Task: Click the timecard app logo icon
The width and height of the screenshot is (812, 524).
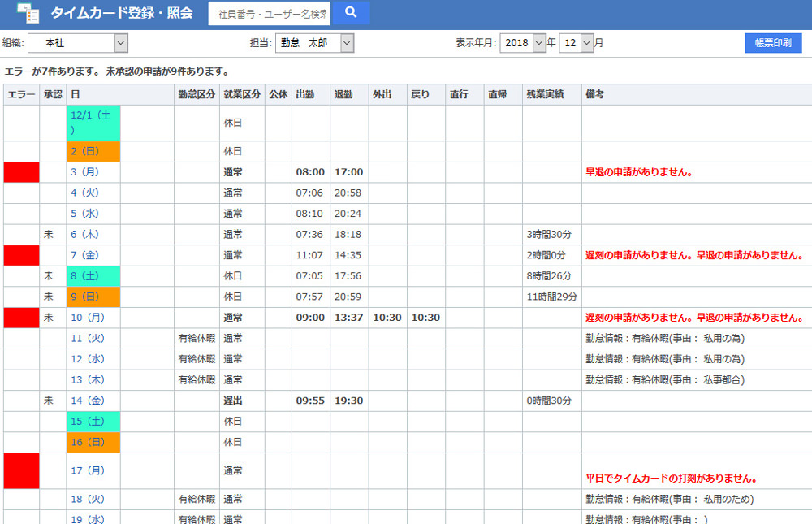Action: point(28,13)
